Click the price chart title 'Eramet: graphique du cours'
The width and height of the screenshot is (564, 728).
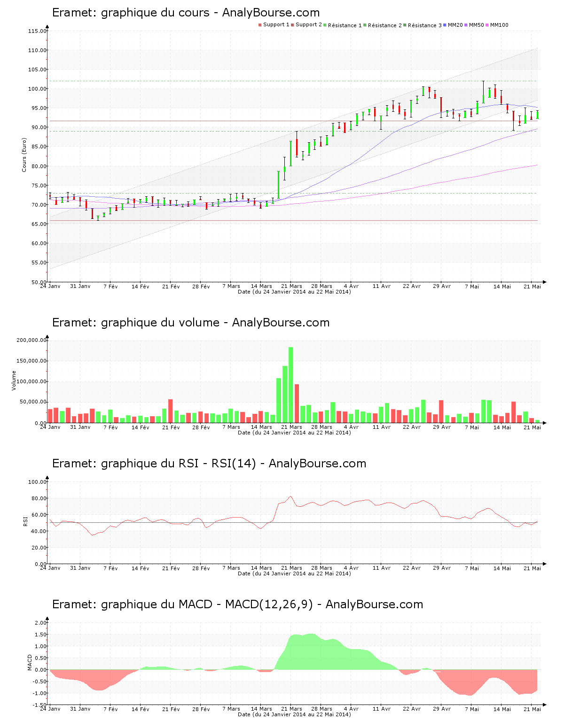coord(131,13)
